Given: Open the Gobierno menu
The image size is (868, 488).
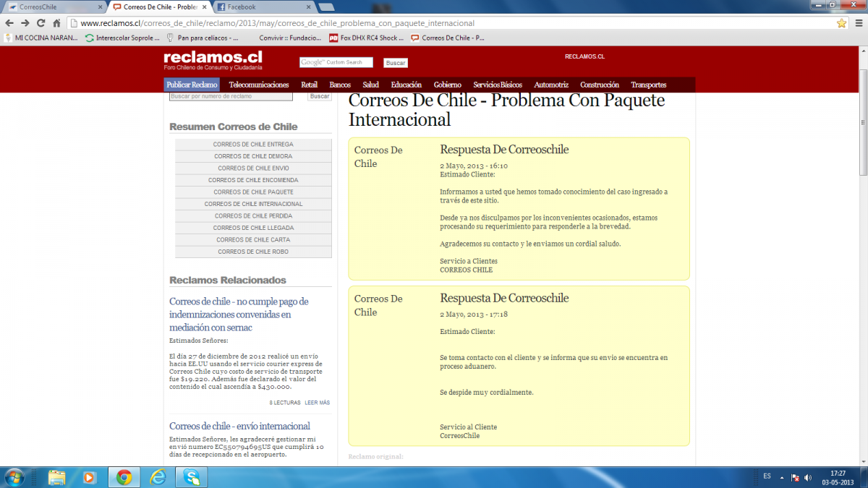Looking at the screenshot, I should [448, 85].
